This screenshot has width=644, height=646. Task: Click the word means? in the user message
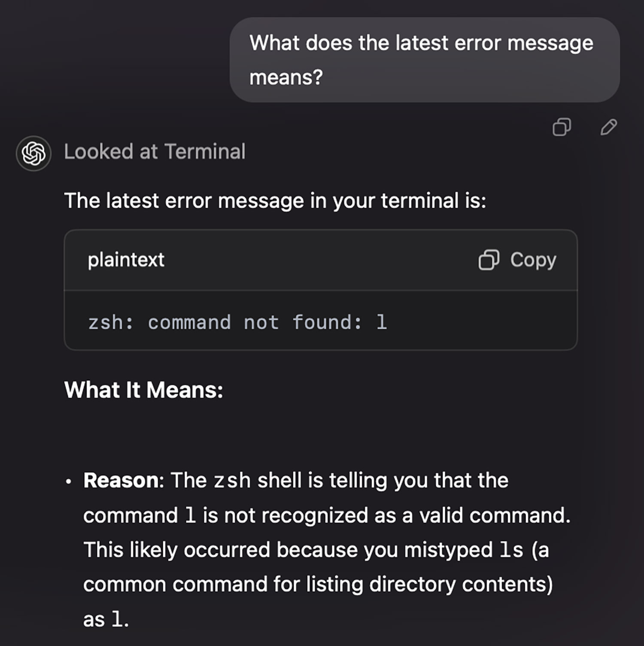point(286,78)
